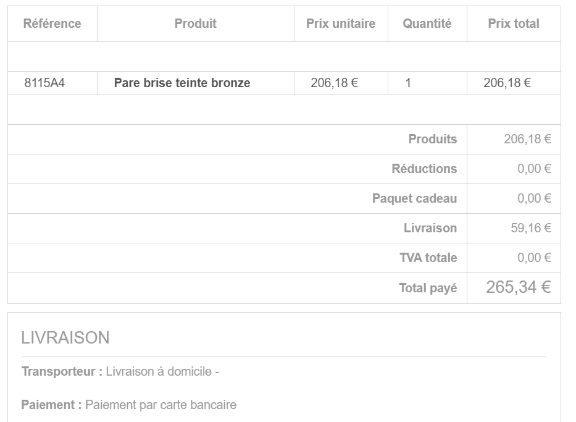Click the row total price 206,18 €
This screenshot has height=422, width=576.
(507, 83)
